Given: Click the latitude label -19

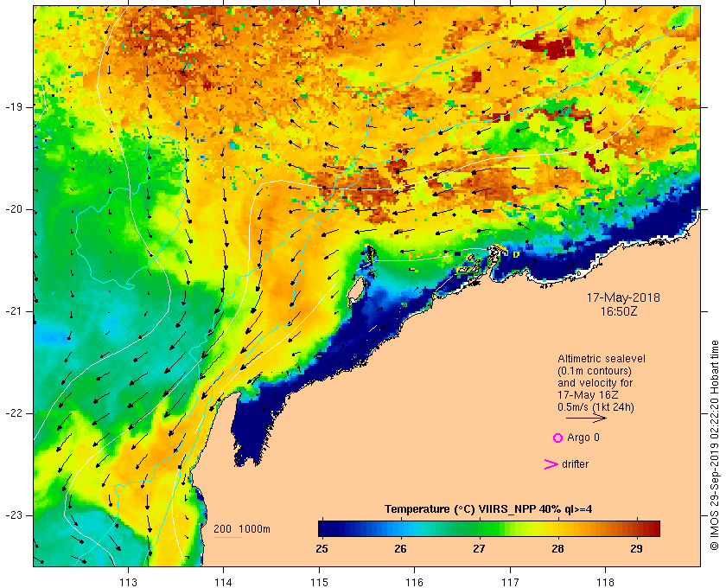Looking at the screenshot, I should [14, 107].
